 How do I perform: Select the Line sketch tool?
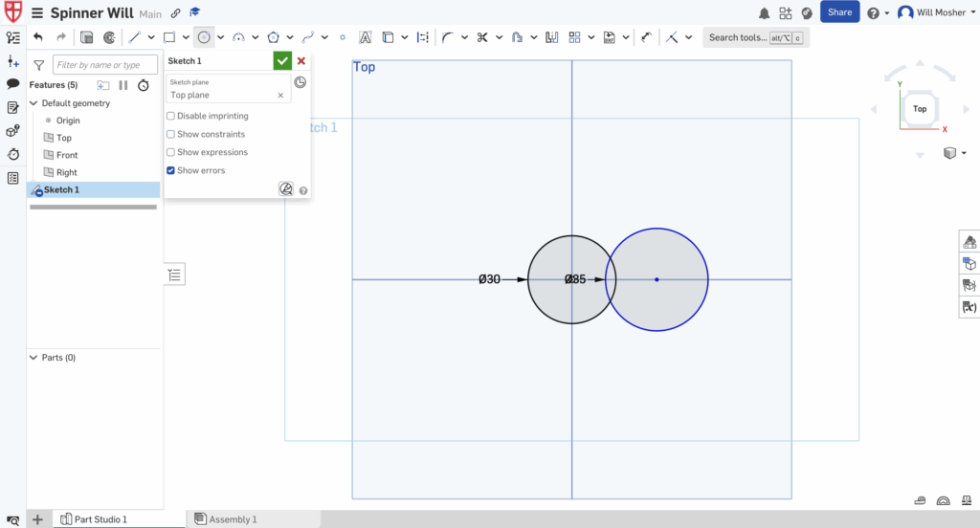tap(135, 37)
